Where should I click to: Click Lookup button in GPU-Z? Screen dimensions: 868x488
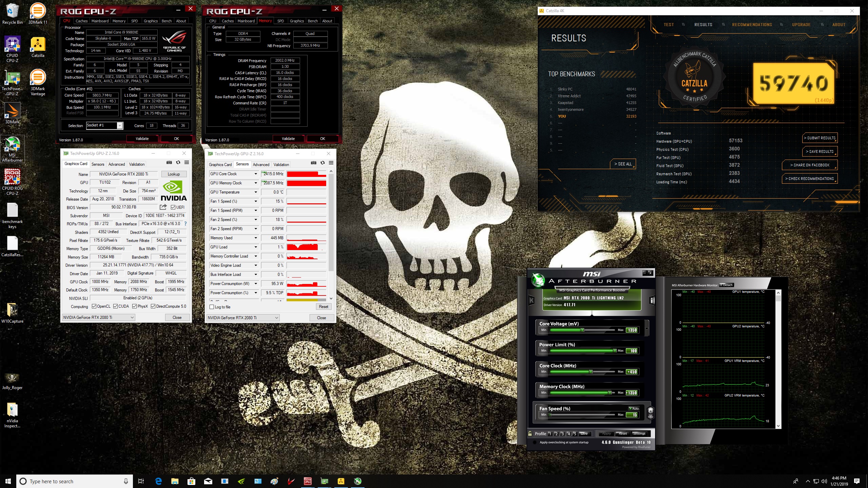pyautogui.click(x=174, y=174)
